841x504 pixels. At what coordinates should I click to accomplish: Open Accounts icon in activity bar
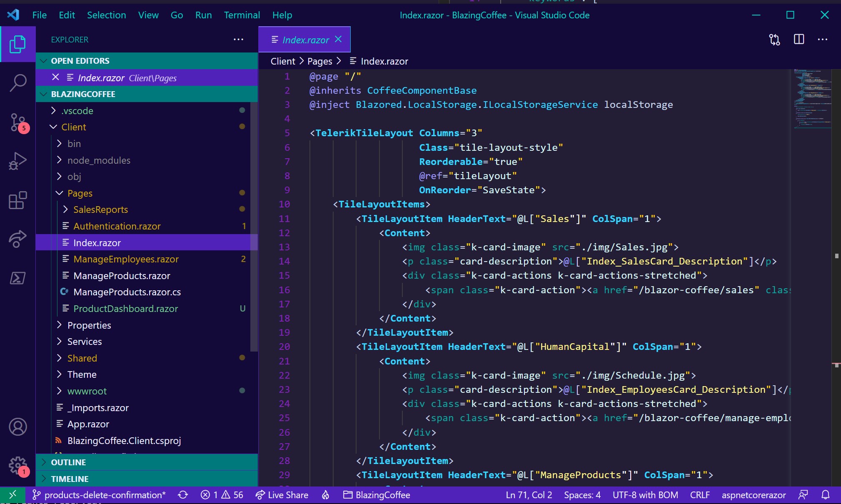[17, 427]
